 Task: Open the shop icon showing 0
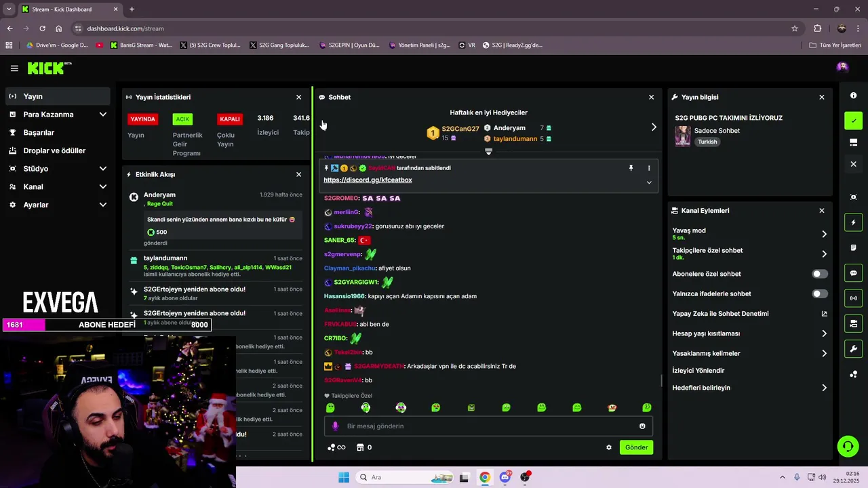tap(364, 447)
